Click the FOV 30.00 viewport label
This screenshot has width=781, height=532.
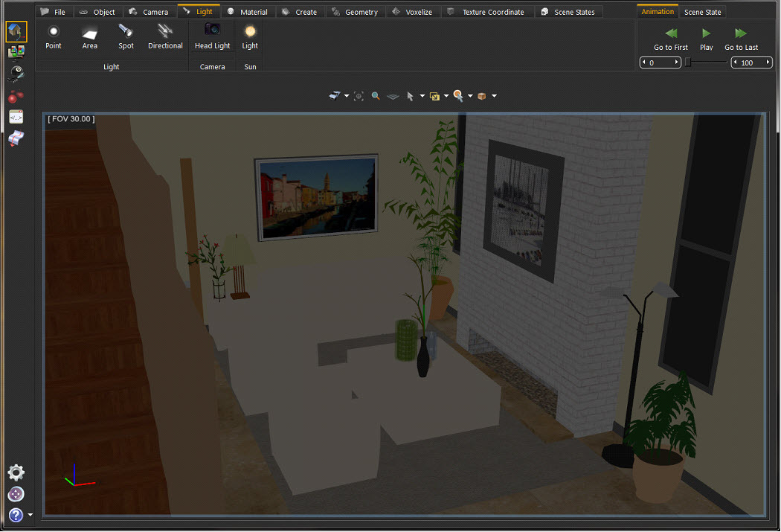point(71,119)
